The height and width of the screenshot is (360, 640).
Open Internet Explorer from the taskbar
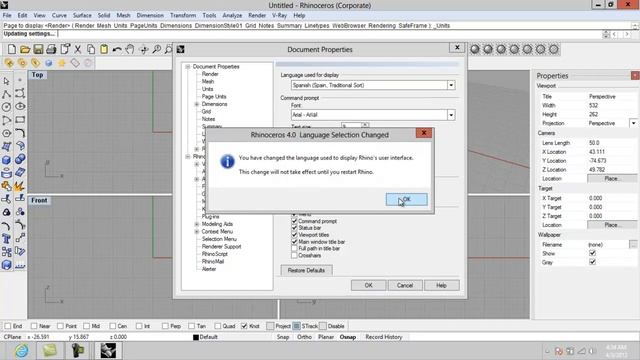coord(21,351)
